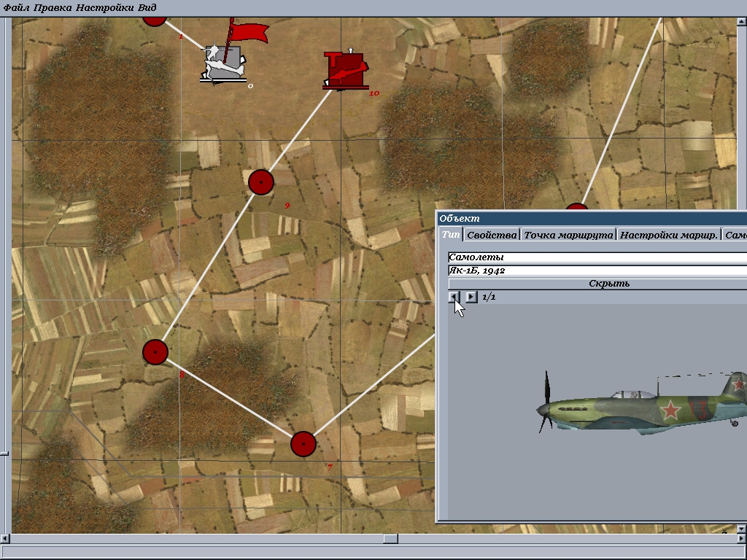Select waypoint 1 marker at top
Image resolution: width=747 pixels, height=560 pixels.
[x=155, y=20]
